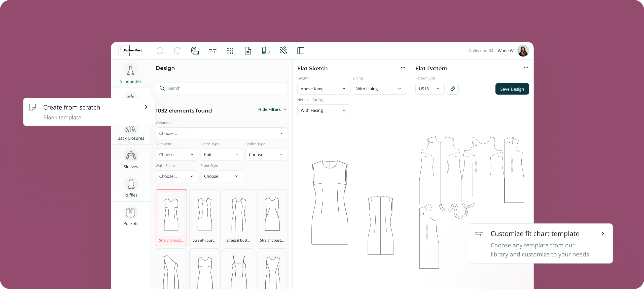Click the sliders adjustment icon in toolbar

click(212, 51)
